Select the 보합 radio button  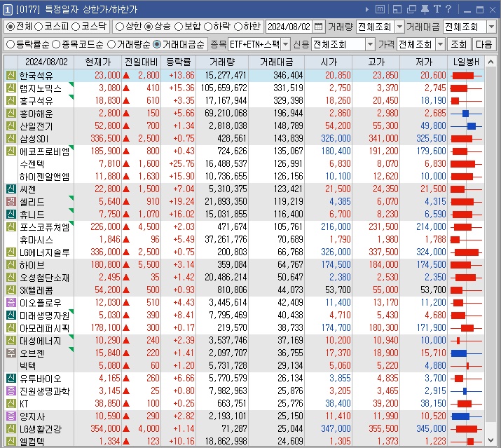tap(179, 27)
